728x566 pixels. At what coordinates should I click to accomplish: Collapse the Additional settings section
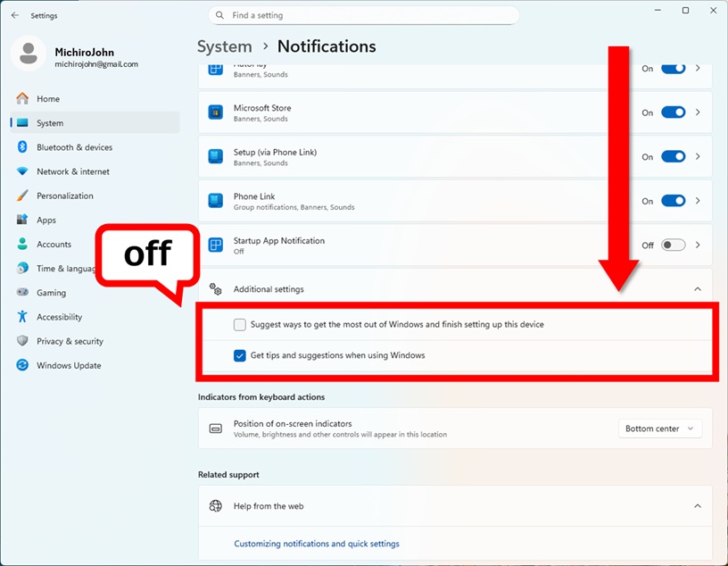(697, 289)
